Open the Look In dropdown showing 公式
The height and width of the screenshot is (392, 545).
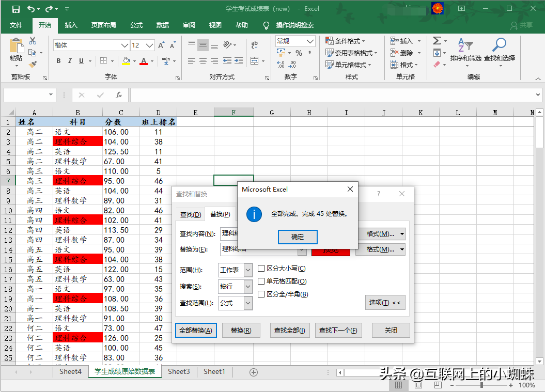(x=248, y=303)
